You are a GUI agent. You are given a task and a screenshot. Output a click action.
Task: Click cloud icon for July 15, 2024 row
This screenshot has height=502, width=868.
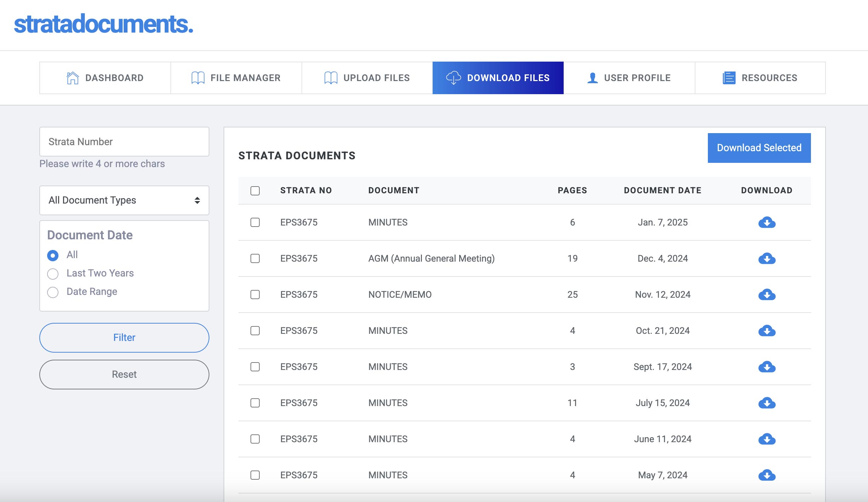(x=767, y=403)
